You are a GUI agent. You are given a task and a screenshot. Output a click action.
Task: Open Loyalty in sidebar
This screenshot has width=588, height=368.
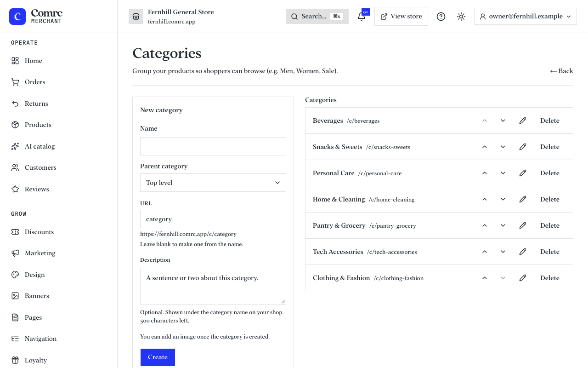59,360
